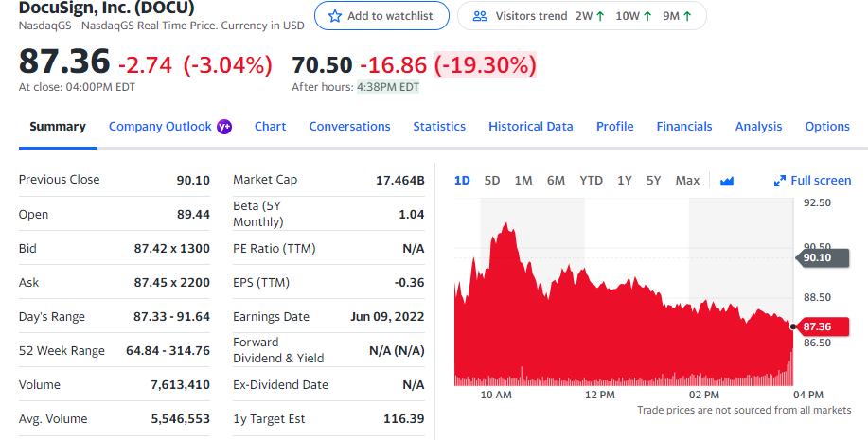This screenshot has height=440, width=868.
Task: Choose the Max chart range
Action: pyautogui.click(x=687, y=181)
